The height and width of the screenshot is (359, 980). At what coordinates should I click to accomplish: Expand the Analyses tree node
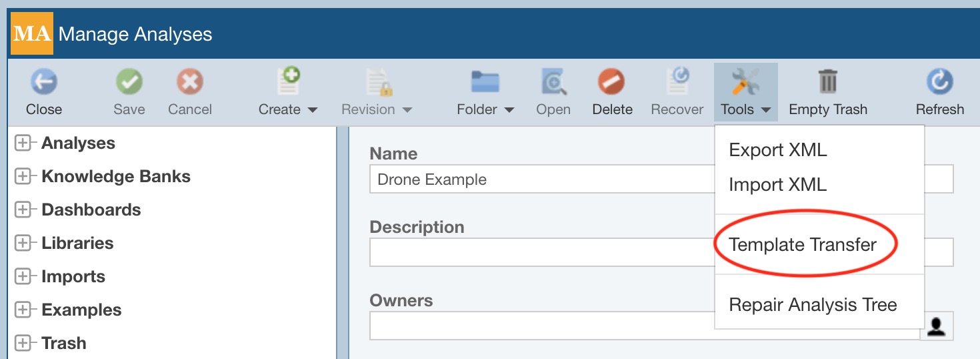pos(23,143)
